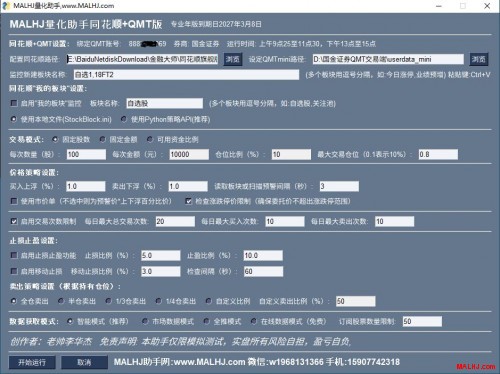
Task: Enable 启用移动止损 checkbox
Action: pos(14,271)
